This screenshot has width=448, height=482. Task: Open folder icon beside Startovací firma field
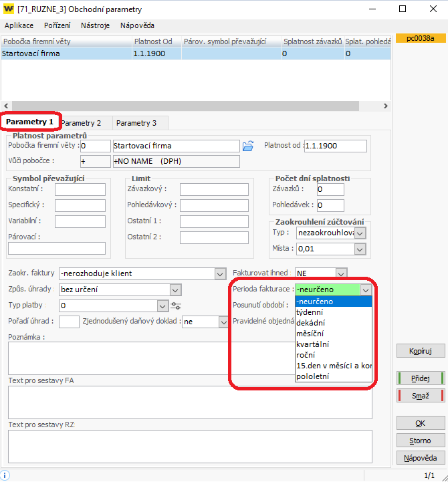(x=248, y=146)
